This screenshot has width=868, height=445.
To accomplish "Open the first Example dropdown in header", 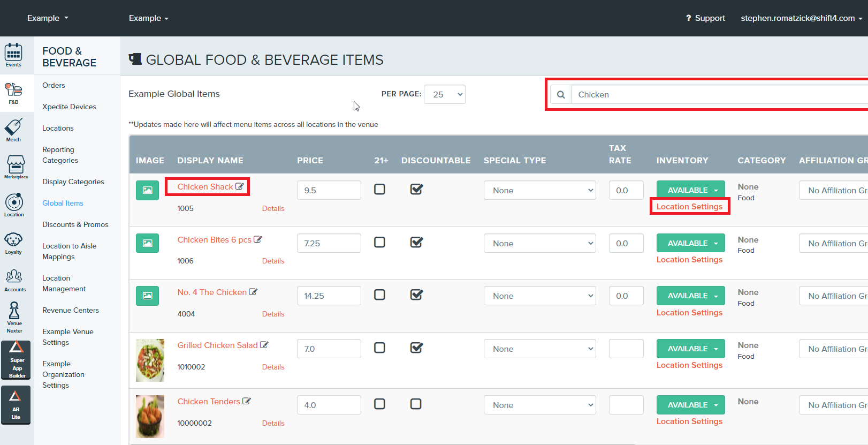I will pos(48,18).
